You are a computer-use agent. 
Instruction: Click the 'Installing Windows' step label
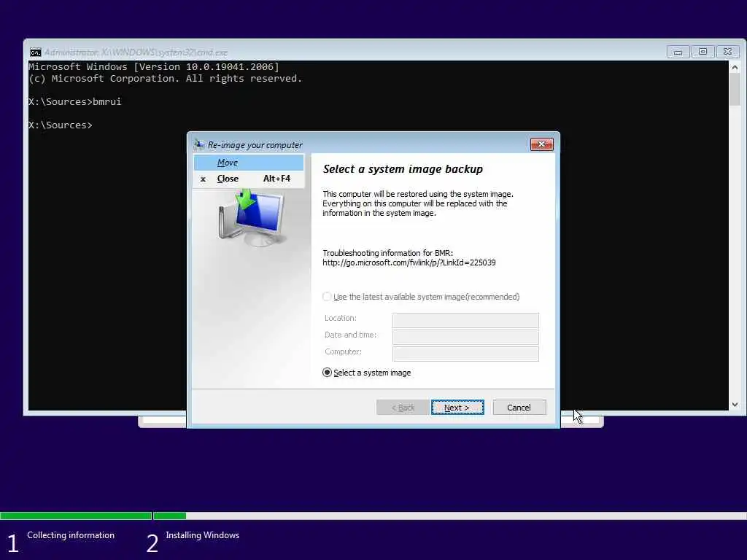203,535
